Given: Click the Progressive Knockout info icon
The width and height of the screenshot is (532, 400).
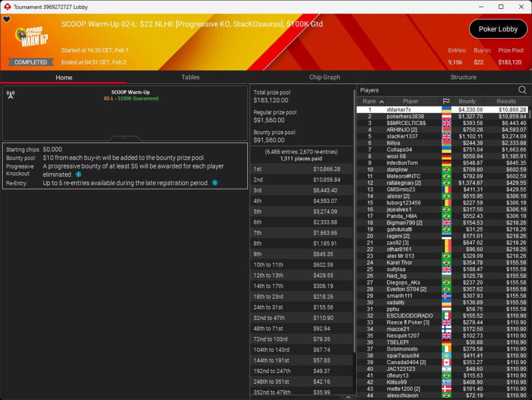Looking at the screenshot, I should pyautogui.click(x=78, y=174).
